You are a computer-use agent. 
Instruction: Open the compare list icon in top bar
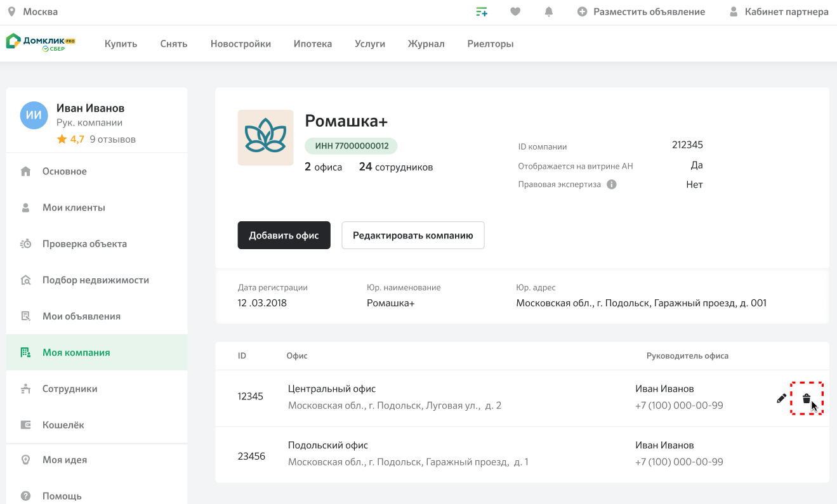[x=482, y=11]
